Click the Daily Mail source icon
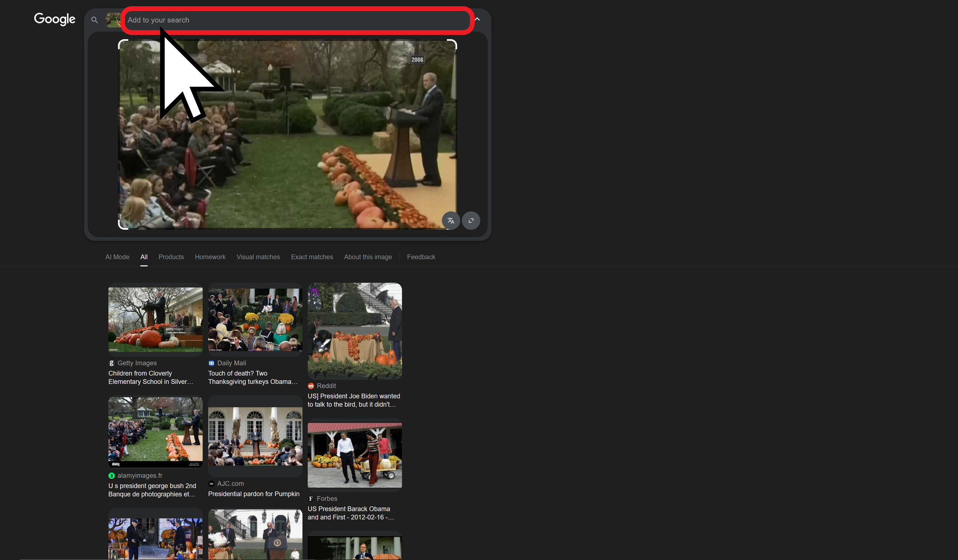The width and height of the screenshot is (958, 560). click(x=211, y=363)
